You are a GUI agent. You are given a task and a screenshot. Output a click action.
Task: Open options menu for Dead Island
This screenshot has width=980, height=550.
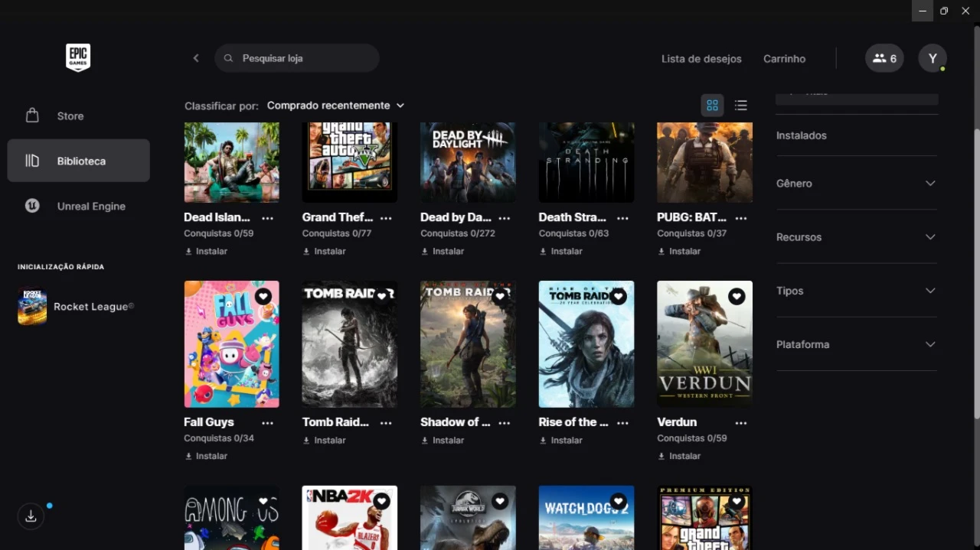click(267, 218)
